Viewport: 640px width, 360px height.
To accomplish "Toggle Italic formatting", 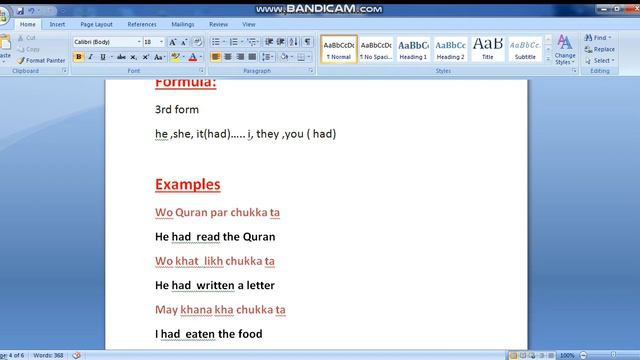I will click(91, 57).
